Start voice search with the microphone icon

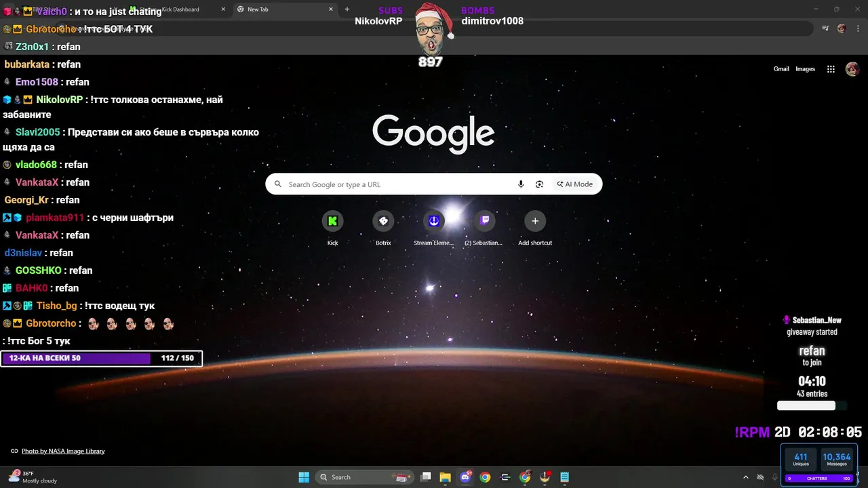pos(521,184)
